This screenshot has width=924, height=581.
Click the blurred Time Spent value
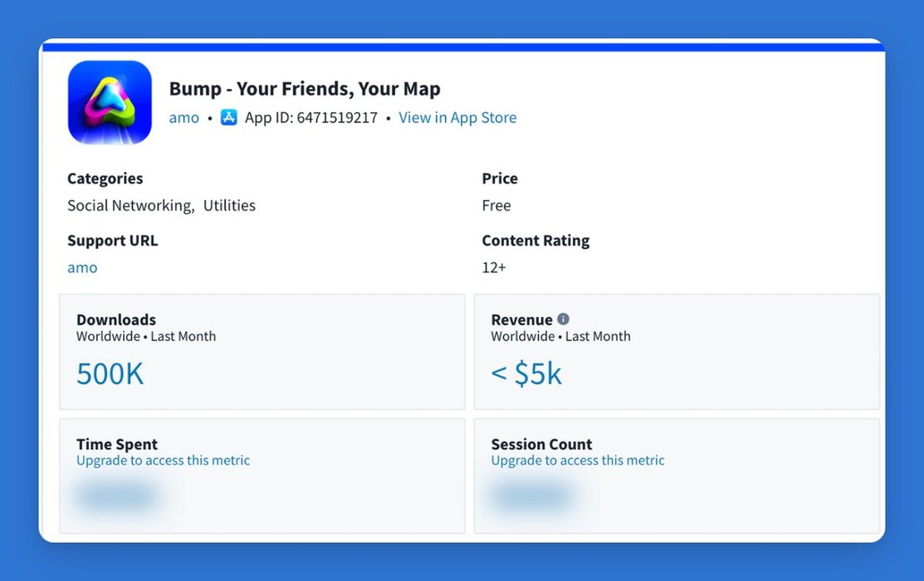[117, 496]
